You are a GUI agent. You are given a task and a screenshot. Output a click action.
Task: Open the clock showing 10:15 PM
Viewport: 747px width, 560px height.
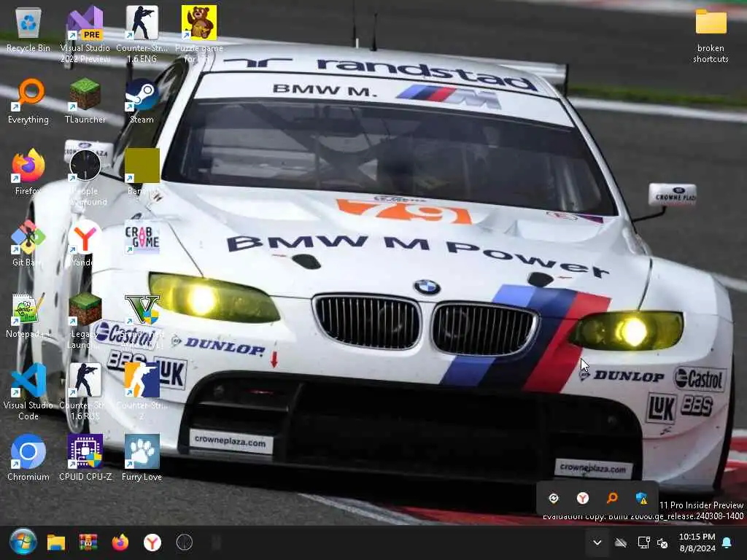[x=697, y=542]
